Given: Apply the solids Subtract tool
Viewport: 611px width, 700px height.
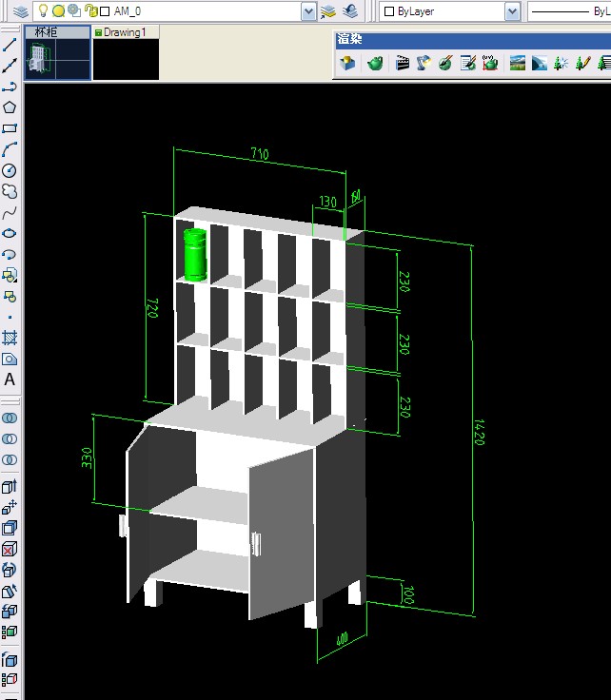Looking at the screenshot, I should pos(10,438).
